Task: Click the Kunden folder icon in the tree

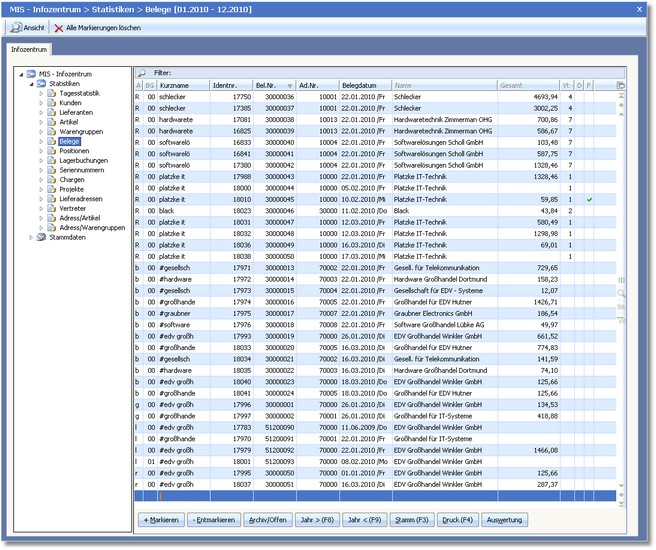Action: pyautogui.click(x=52, y=103)
